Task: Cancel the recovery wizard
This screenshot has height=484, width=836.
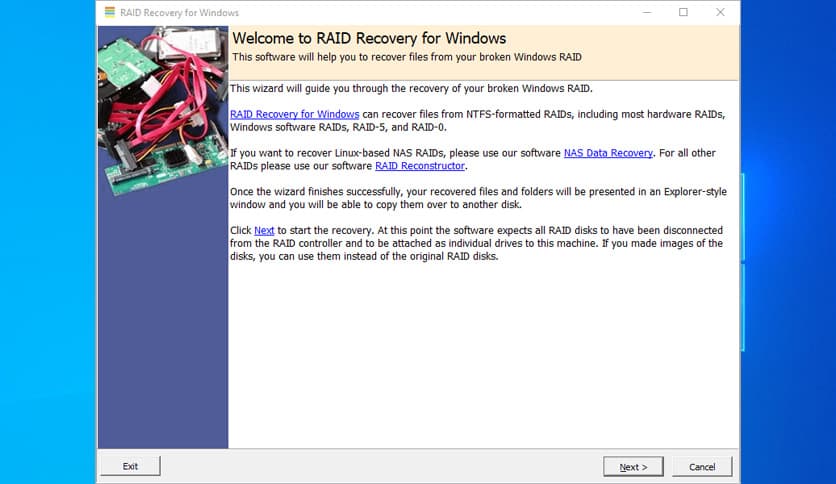Action: tap(702, 466)
